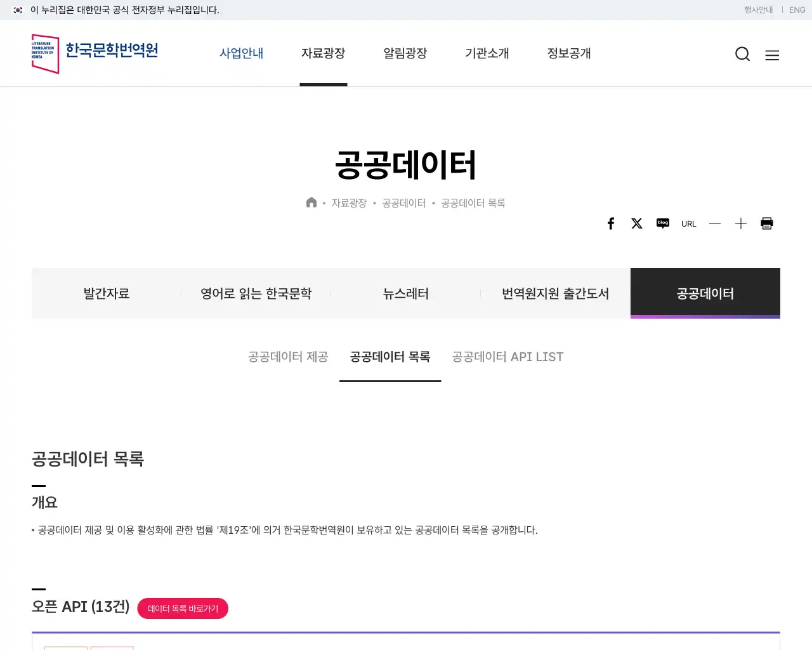Open the 기관소개 main menu
This screenshot has height=650, width=812.
click(x=487, y=53)
